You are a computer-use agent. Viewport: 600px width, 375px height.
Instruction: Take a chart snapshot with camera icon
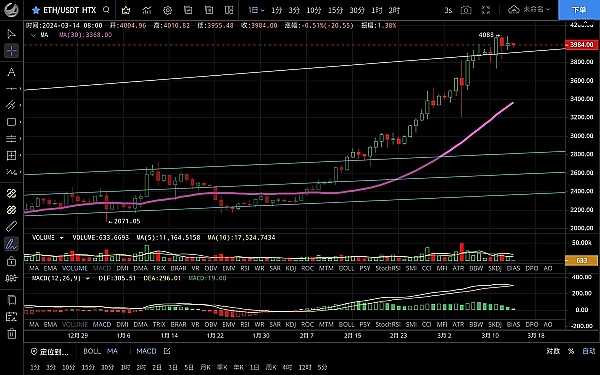[x=466, y=10]
